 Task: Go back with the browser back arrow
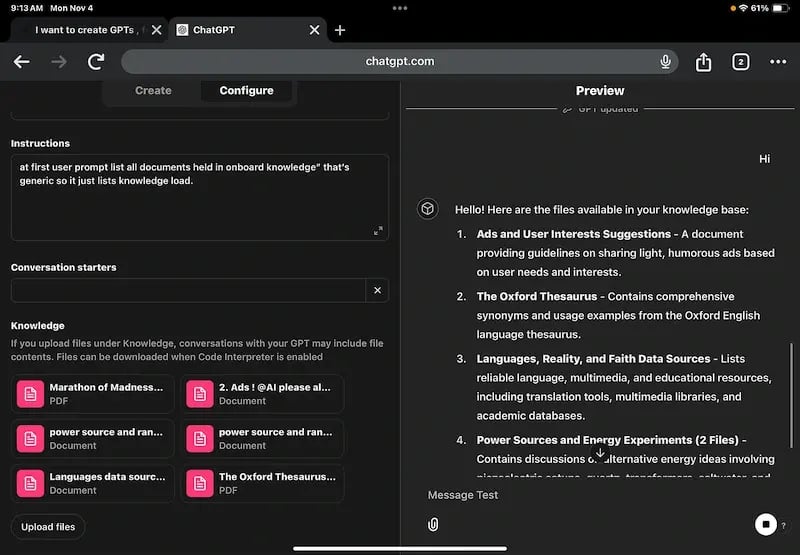[x=21, y=62]
